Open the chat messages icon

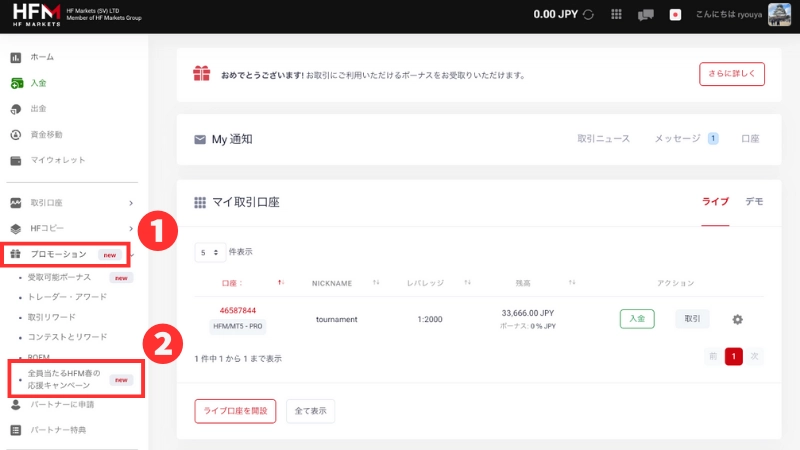646,15
